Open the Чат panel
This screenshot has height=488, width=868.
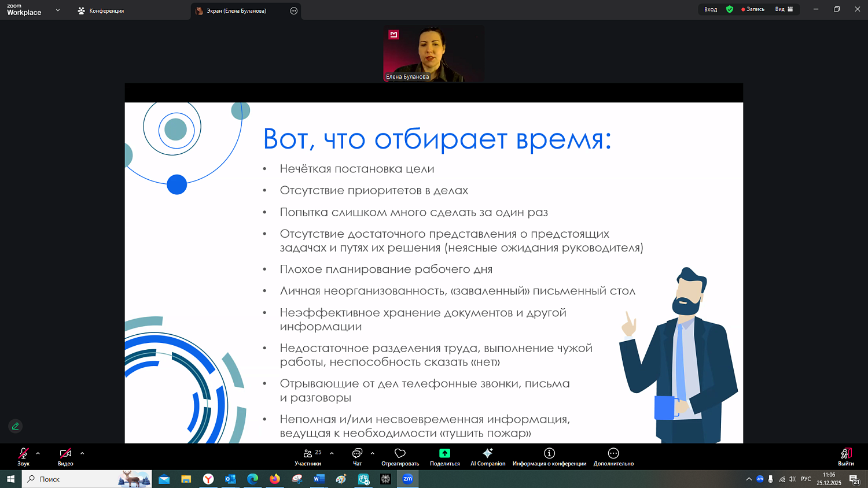[x=356, y=457]
